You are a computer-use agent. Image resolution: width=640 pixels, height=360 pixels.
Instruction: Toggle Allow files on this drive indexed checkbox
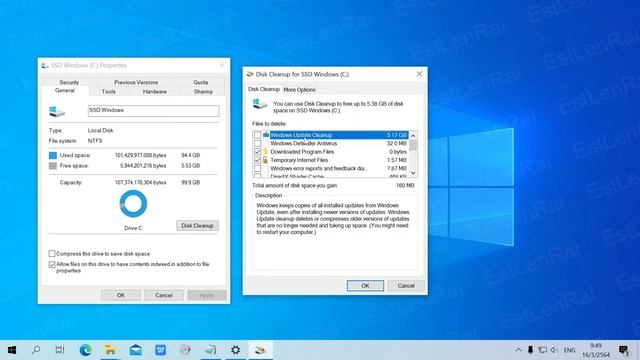pyautogui.click(x=52, y=264)
